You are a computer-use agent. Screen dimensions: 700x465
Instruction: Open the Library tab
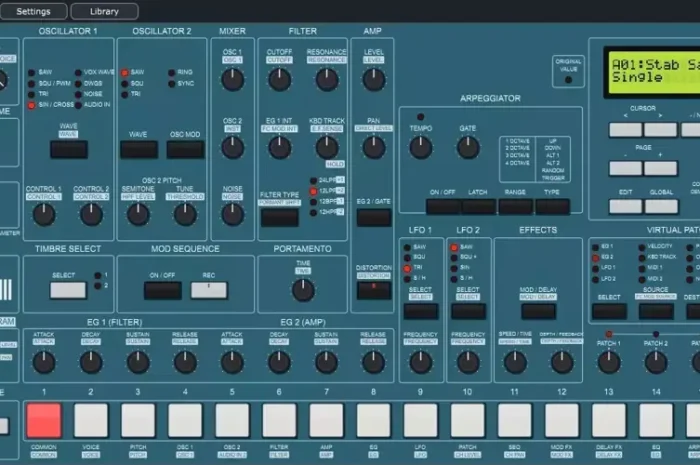[104, 12]
